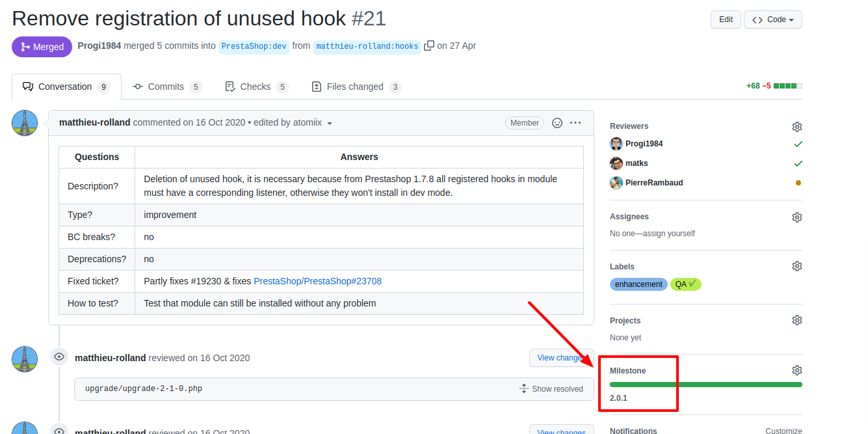The width and height of the screenshot is (868, 434).
Task: Click the Edit button
Action: coord(725,20)
